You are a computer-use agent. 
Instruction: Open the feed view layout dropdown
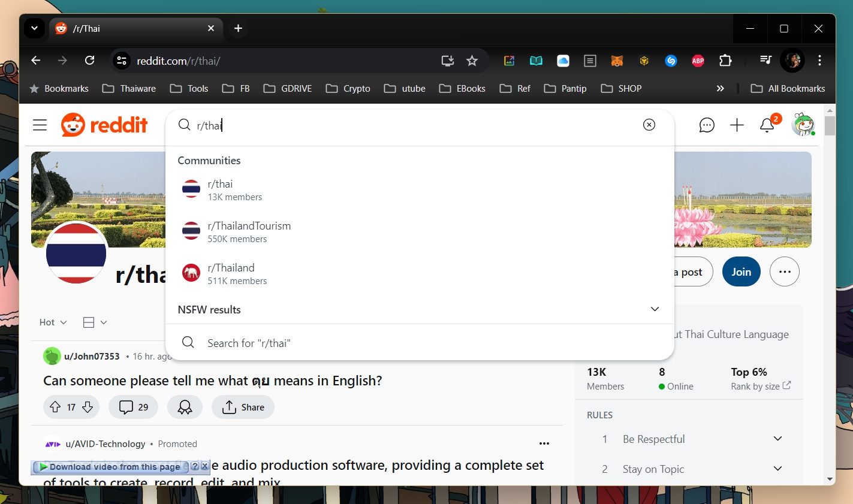95,322
